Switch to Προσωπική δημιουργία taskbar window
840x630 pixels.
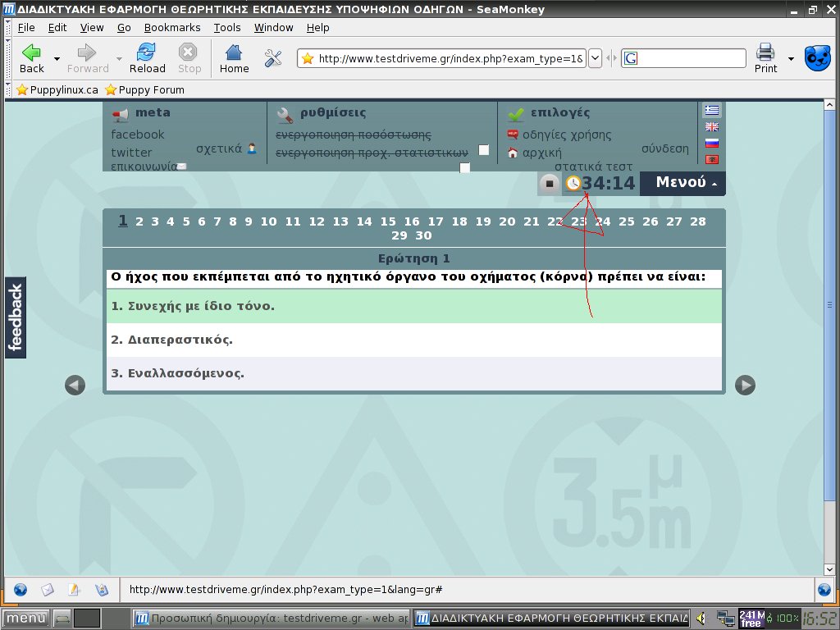click(271, 619)
